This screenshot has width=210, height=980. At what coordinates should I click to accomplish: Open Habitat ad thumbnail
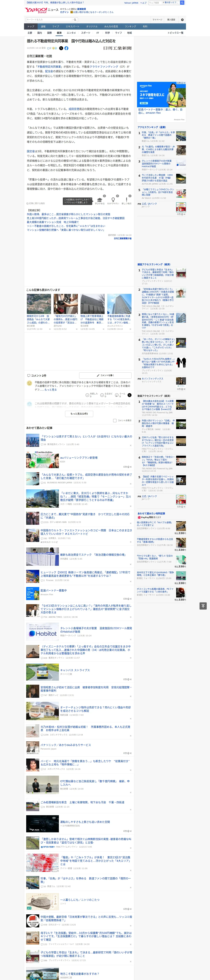tap(42, 632)
